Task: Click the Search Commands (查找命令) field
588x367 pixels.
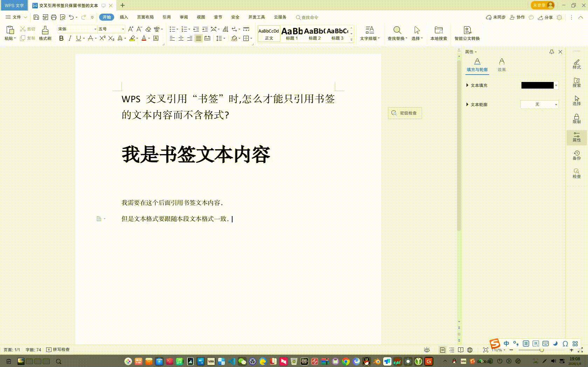Action: [307, 17]
